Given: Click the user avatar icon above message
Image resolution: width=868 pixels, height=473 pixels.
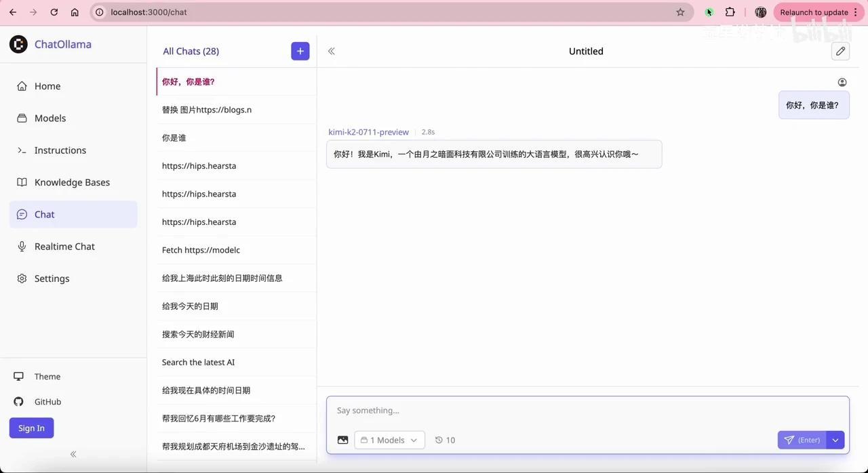Looking at the screenshot, I should (x=842, y=83).
